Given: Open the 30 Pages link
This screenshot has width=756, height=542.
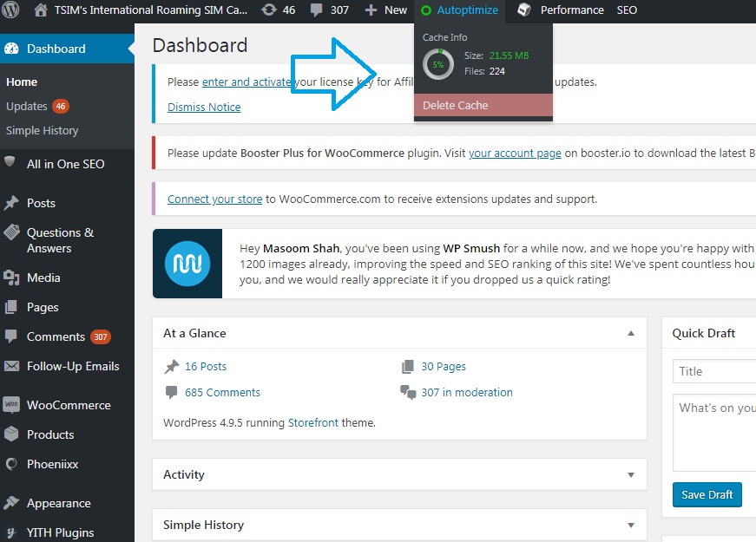Looking at the screenshot, I should [x=444, y=367].
